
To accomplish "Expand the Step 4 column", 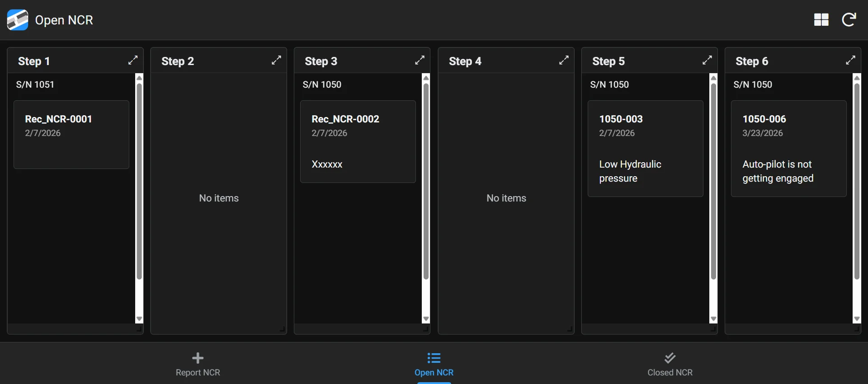I will (564, 60).
